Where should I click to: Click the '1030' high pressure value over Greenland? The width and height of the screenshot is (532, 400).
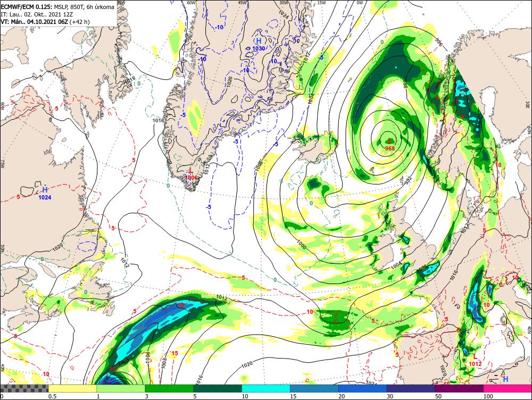(x=259, y=48)
